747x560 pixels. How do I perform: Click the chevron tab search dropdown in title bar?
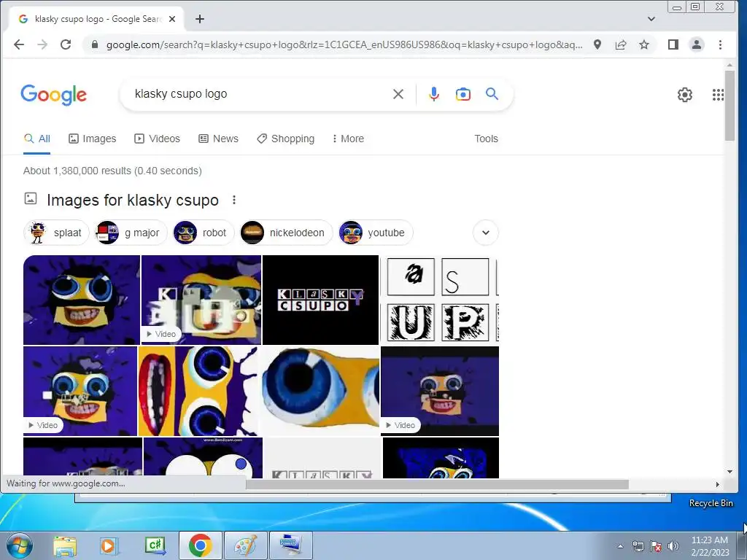pos(651,19)
